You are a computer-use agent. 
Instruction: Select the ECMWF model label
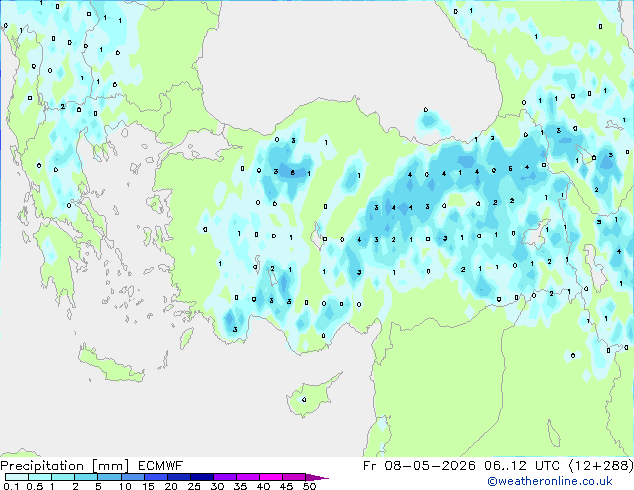click(x=161, y=466)
